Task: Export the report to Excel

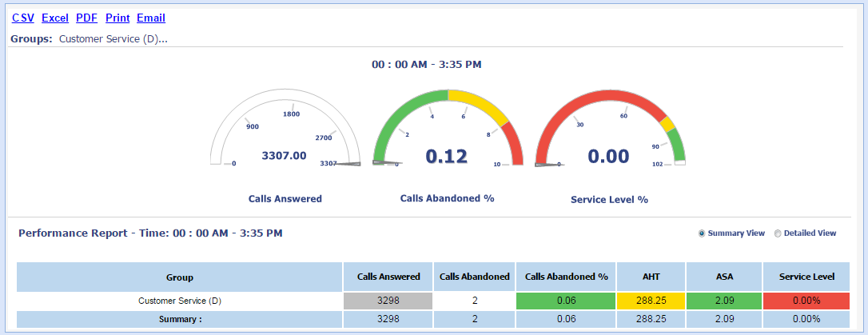Action: point(54,18)
